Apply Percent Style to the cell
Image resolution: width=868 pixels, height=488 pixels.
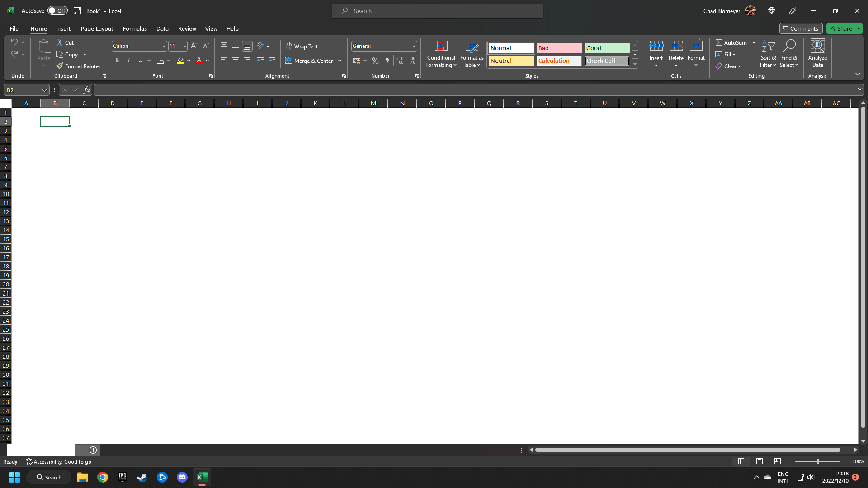[x=375, y=60]
